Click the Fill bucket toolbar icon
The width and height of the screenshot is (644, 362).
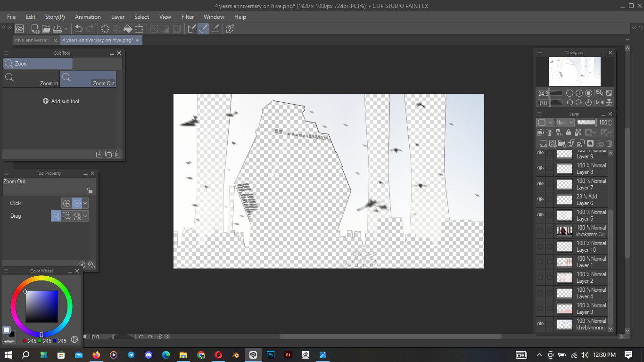pos(128,29)
